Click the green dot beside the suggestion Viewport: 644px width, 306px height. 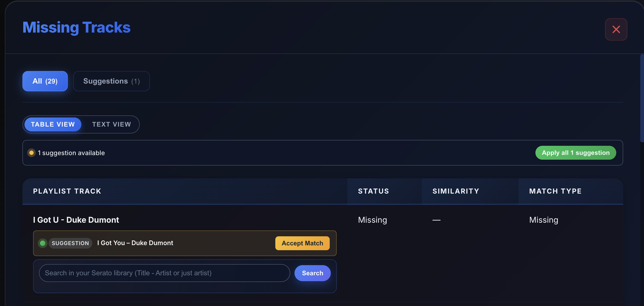(x=42, y=243)
